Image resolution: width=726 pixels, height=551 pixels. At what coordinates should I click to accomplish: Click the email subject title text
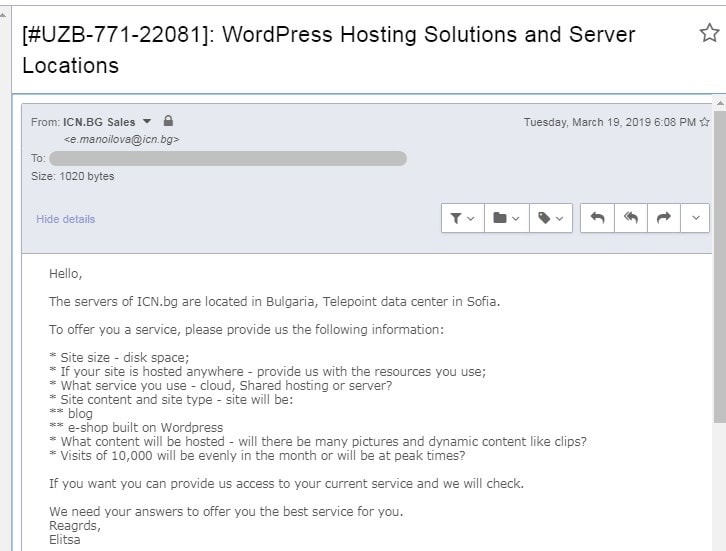328,50
